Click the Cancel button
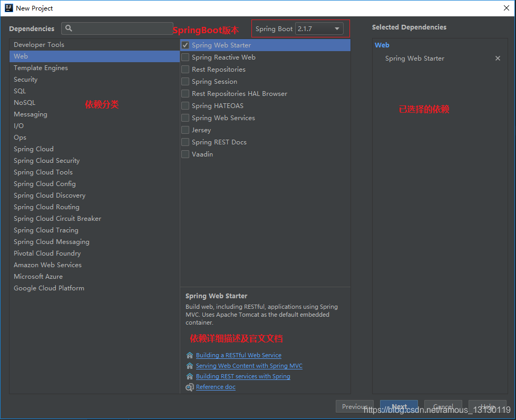Image resolution: width=516 pixels, height=420 pixels. pos(443,406)
